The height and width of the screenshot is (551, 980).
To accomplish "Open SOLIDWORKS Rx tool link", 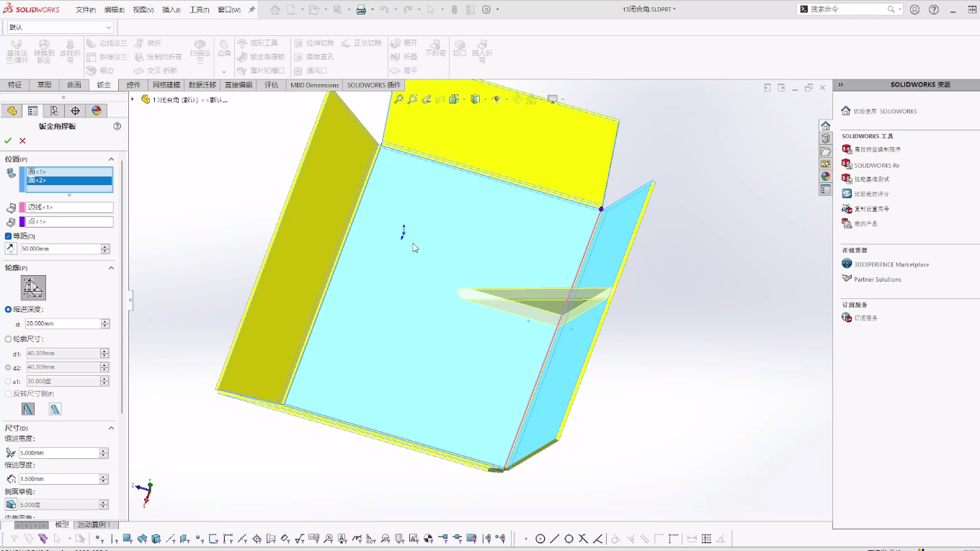I will pyautogui.click(x=876, y=165).
